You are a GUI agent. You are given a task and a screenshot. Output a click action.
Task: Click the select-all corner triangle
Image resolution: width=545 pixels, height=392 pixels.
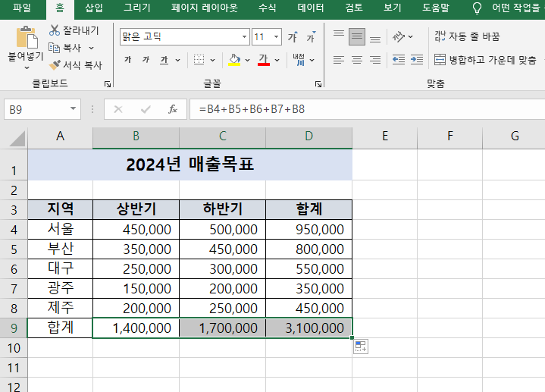(17, 139)
